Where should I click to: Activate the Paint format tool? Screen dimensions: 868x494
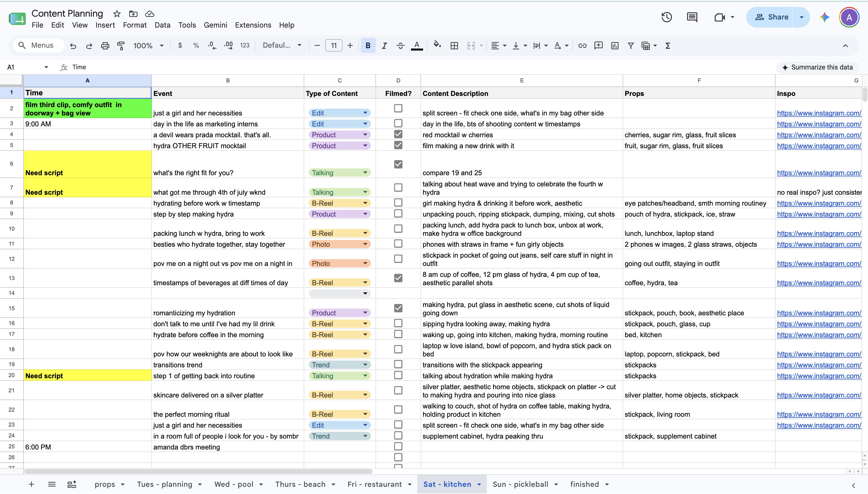(x=121, y=45)
